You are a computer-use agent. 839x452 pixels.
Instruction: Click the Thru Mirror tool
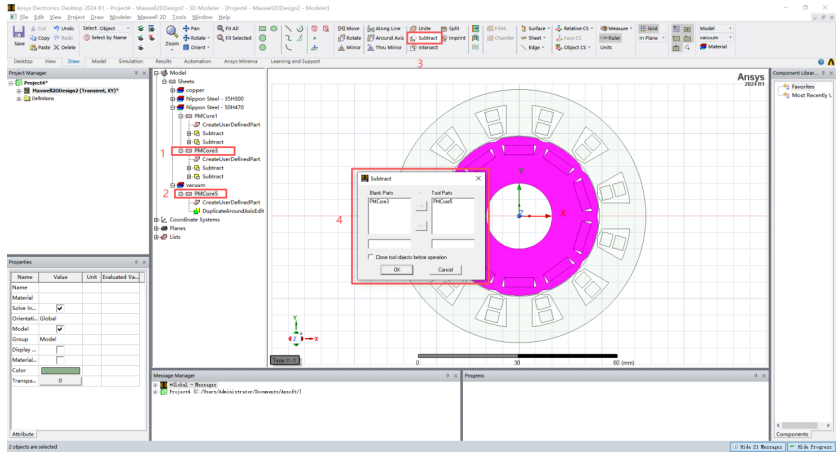coord(384,48)
